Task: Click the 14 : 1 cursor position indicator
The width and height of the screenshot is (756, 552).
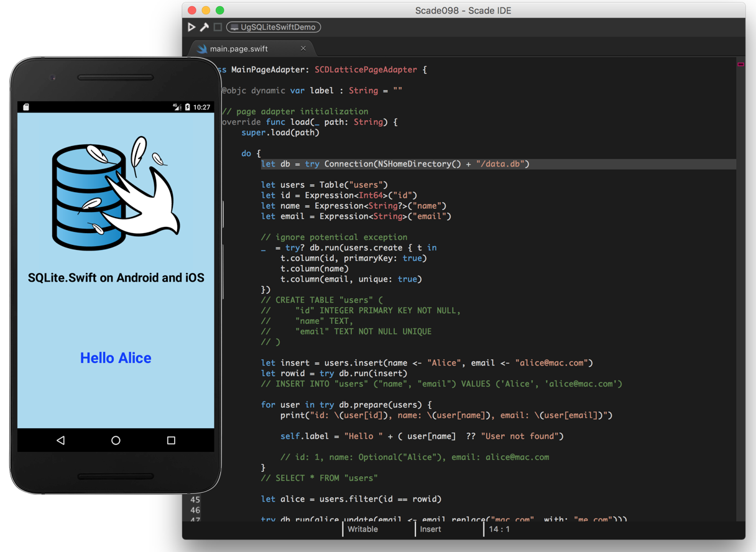Action: (499, 530)
